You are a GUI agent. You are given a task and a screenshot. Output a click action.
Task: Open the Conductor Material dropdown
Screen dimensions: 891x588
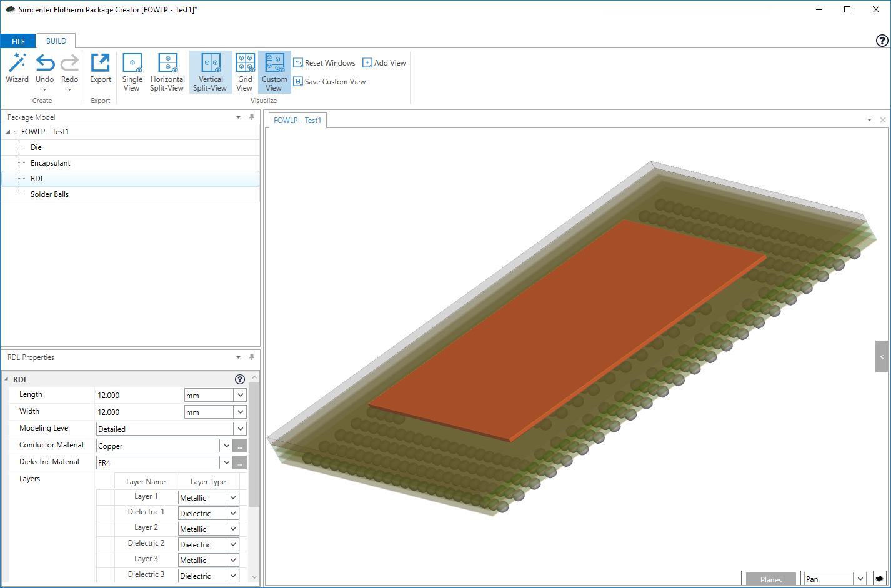(x=226, y=446)
